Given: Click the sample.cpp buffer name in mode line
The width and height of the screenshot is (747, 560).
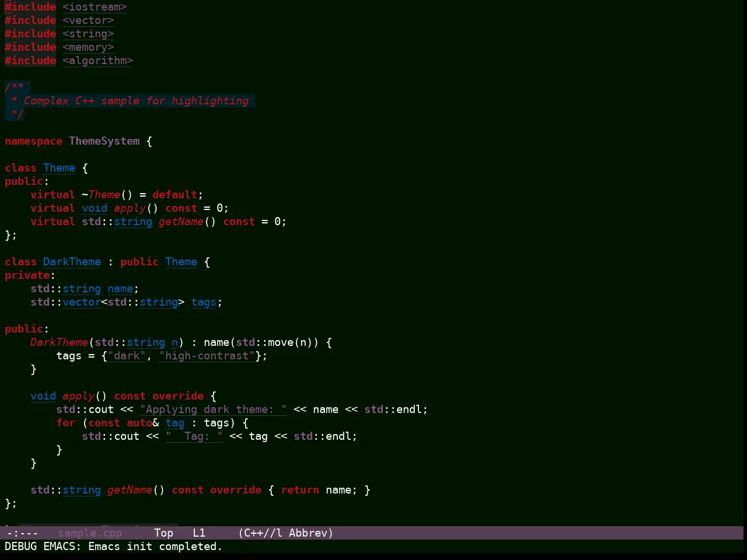Looking at the screenshot, I should [x=90, y=533].
